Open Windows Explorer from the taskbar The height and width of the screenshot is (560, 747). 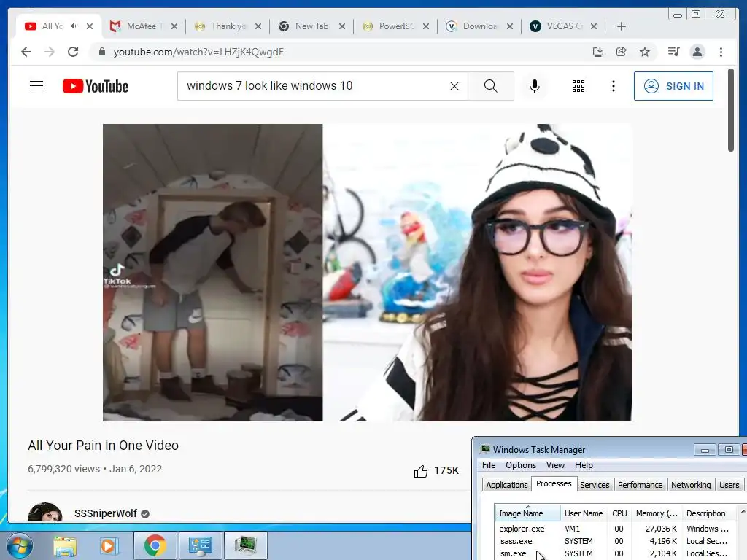[65, 545]
